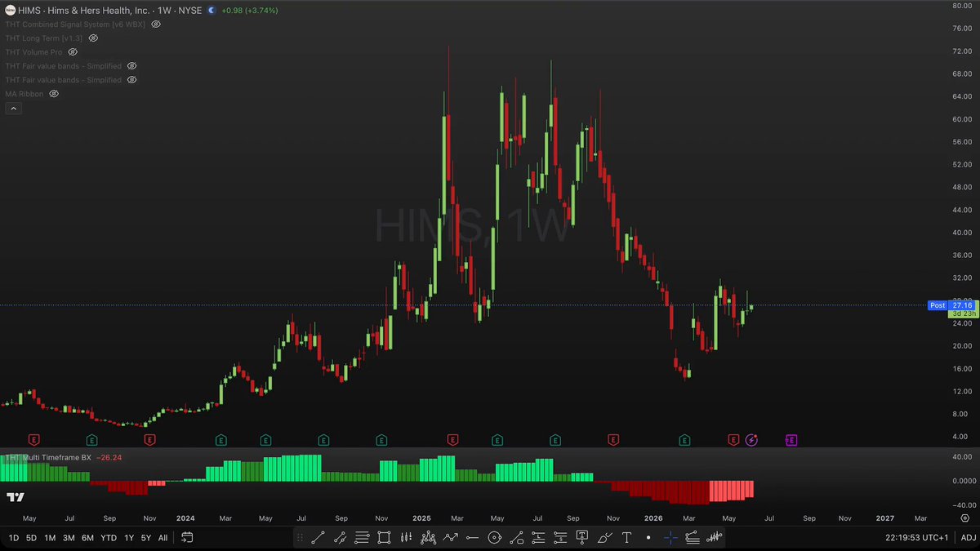Screen dimensions: 980x551
Task: Select the Horizontal Line tool
Action: (472, 537)
